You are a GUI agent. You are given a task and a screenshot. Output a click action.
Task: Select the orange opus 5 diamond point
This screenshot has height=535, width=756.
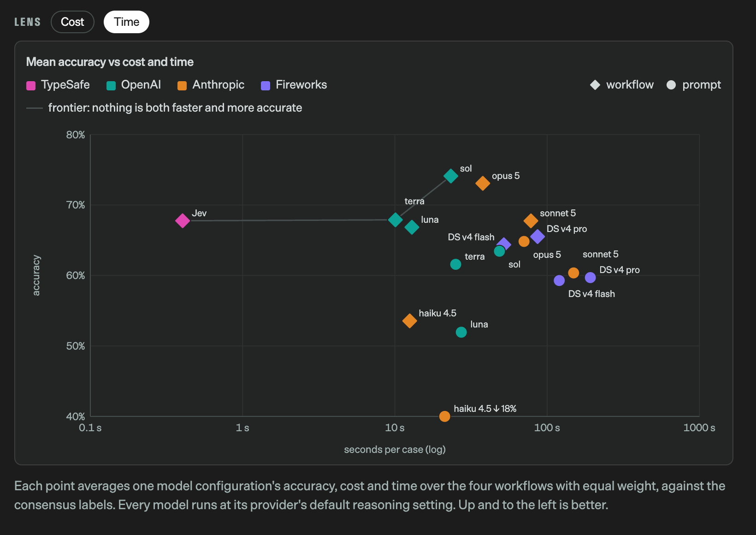(x=483, y=183)
